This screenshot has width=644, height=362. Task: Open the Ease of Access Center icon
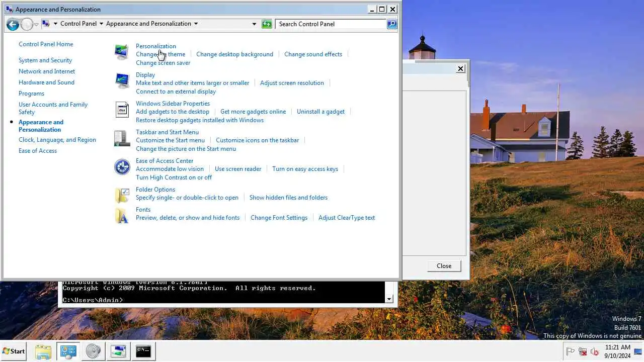122,166
